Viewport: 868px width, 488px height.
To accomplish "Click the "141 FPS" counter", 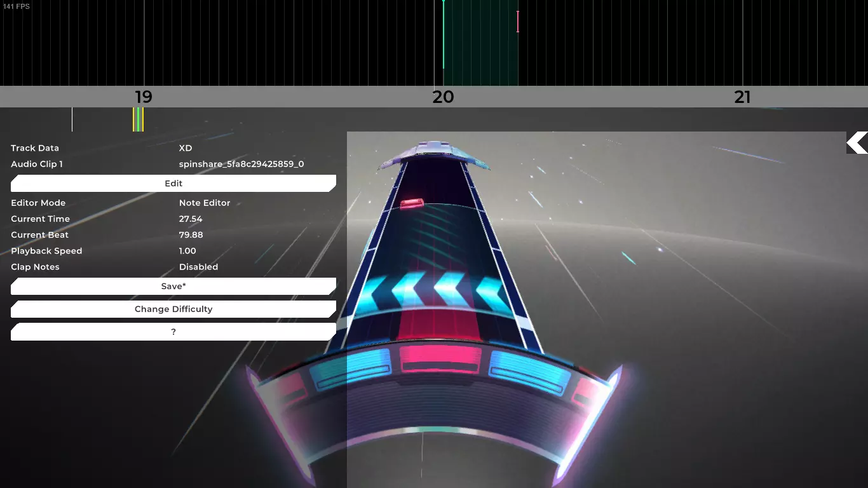I will click(17, 6).
